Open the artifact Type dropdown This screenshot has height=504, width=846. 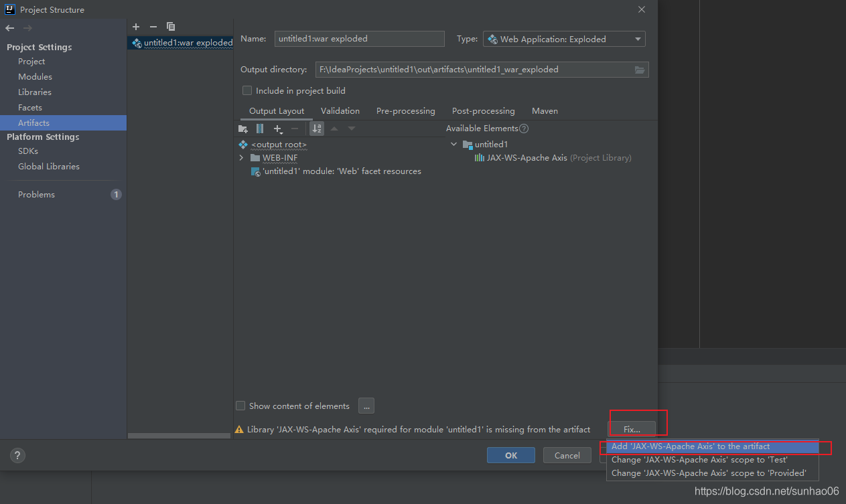pyautogui.click(x=564, y=39)
